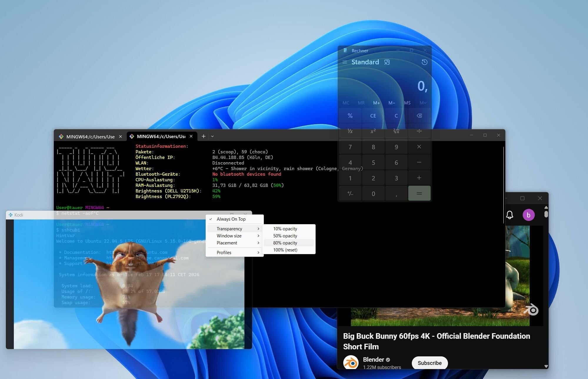
Task: Open terminal tab dropdown chevron
Action: pos(212,136)
